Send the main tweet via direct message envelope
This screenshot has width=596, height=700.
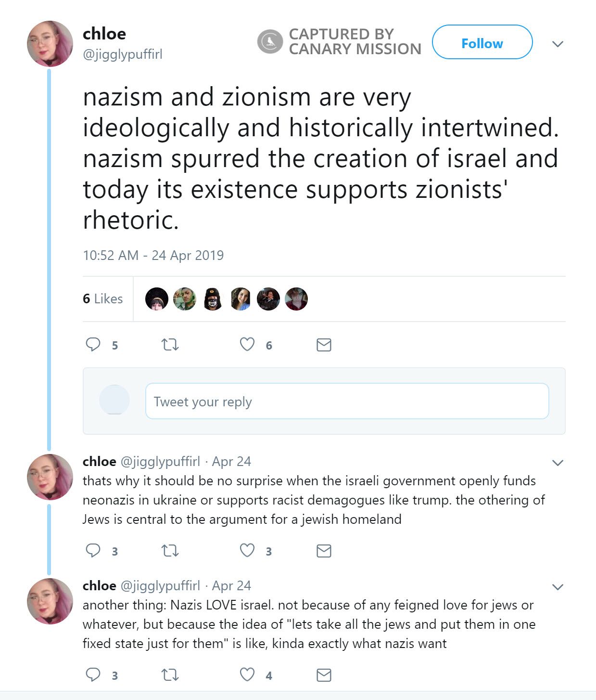(324, 345)
